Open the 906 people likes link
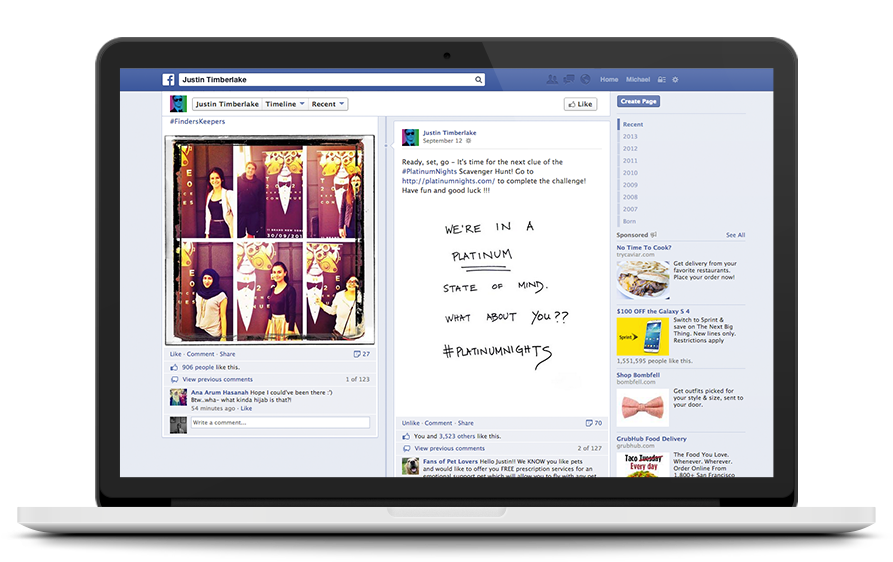Viewport: 893px width, 562px height. coord(198,367)
